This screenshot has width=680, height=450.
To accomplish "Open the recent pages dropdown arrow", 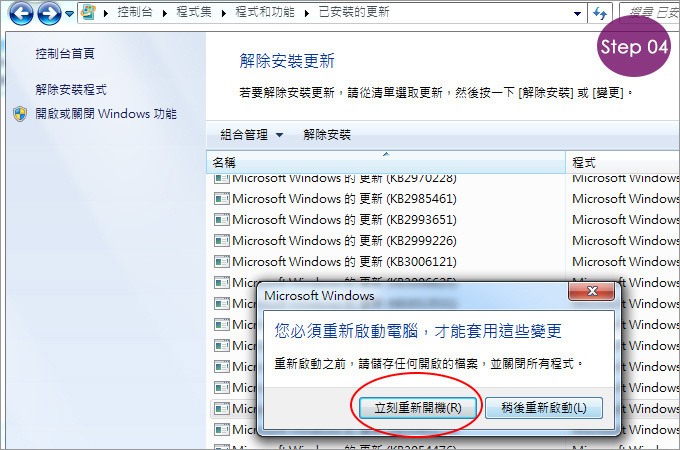I will (69, 13).
